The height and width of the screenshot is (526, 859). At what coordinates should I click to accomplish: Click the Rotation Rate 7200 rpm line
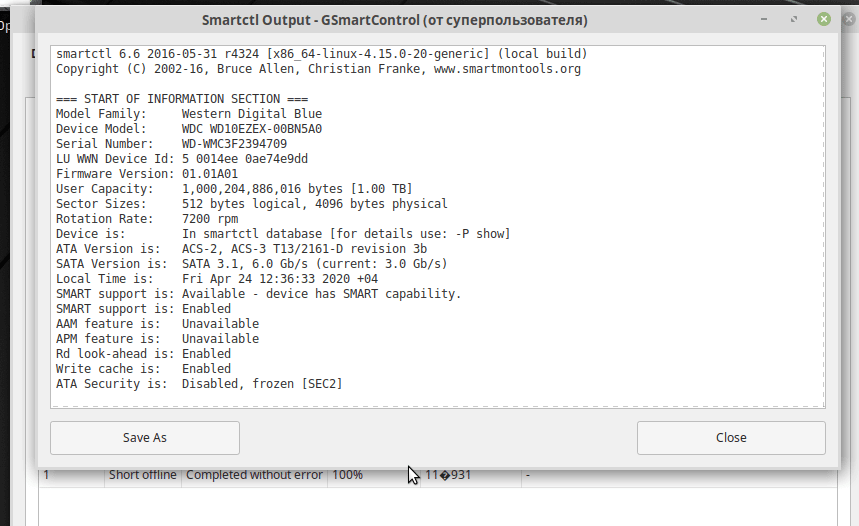point(147,219)
